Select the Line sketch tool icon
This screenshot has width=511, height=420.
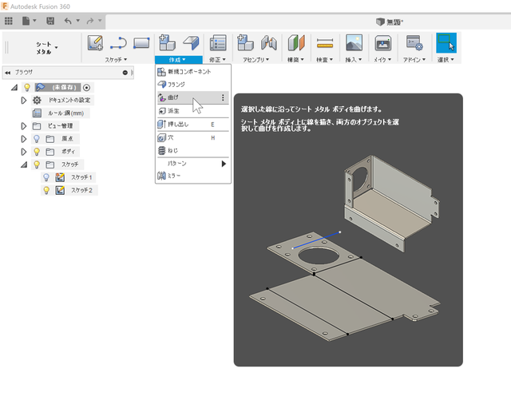tap(118, 43)
